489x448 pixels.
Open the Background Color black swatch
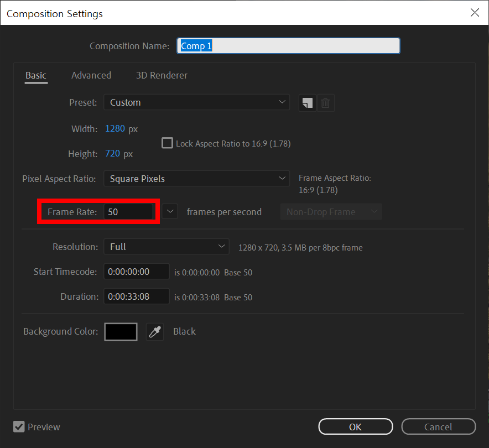pos(121,332)
